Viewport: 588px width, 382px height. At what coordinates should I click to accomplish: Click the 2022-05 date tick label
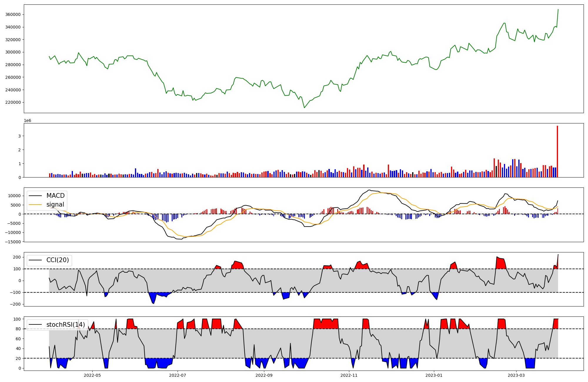[92, 375]
